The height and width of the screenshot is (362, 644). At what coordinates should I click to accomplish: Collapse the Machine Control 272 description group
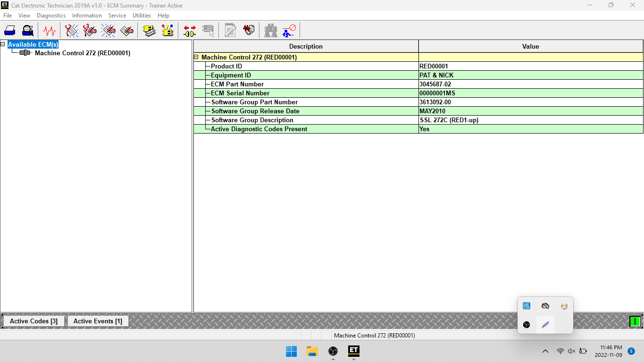tap(196, 57)
